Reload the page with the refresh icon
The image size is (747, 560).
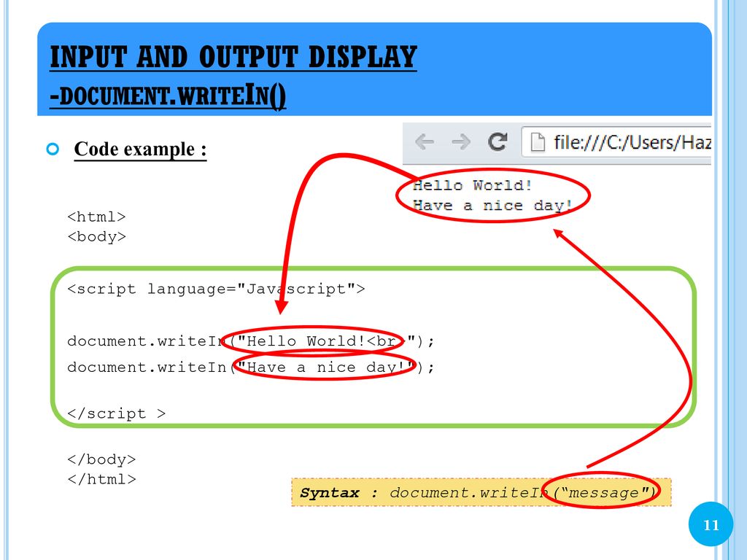(498, 142)
